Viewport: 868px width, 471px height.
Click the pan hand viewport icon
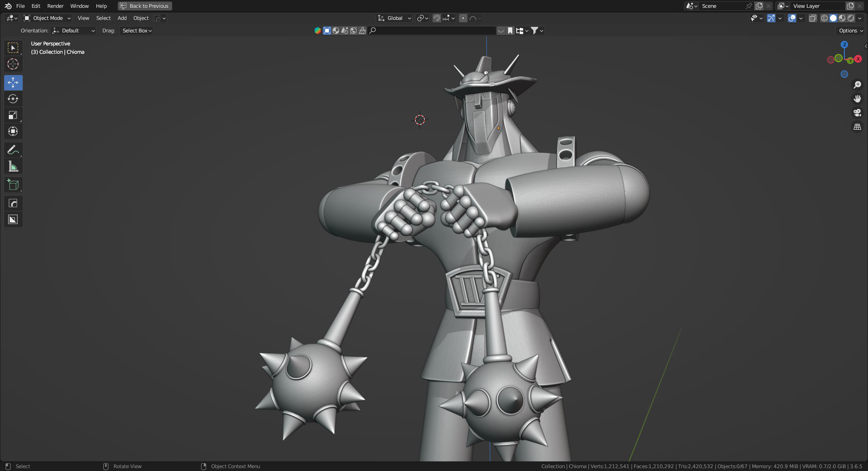coord(857,99)
